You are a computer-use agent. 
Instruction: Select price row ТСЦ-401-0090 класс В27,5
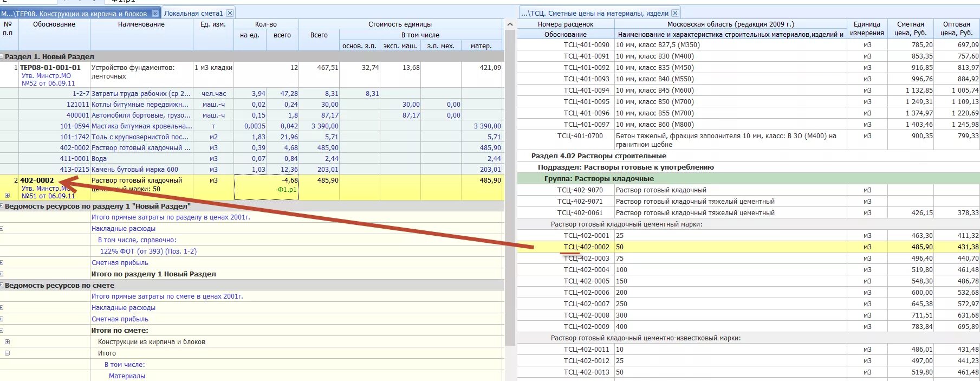(749, 45)
